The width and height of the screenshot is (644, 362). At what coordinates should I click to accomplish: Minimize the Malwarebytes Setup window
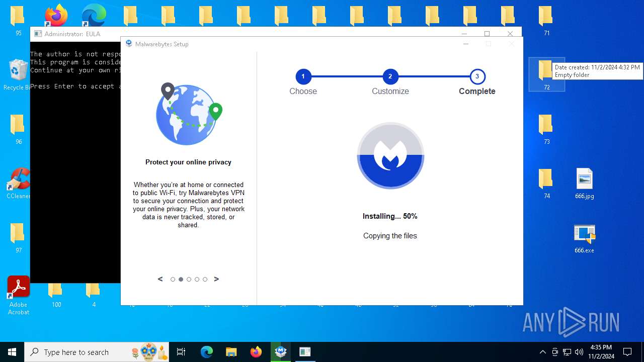click(x=466, y=44)
